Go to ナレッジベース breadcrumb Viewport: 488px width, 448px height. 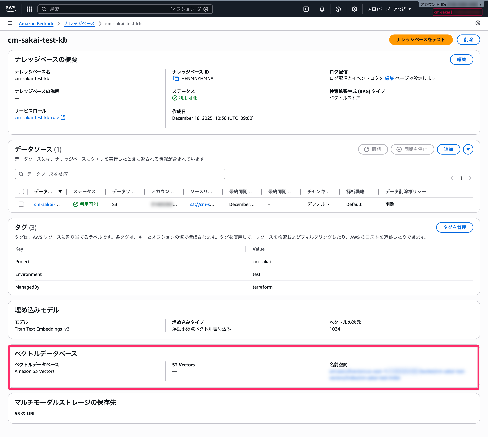pos(79,24)
